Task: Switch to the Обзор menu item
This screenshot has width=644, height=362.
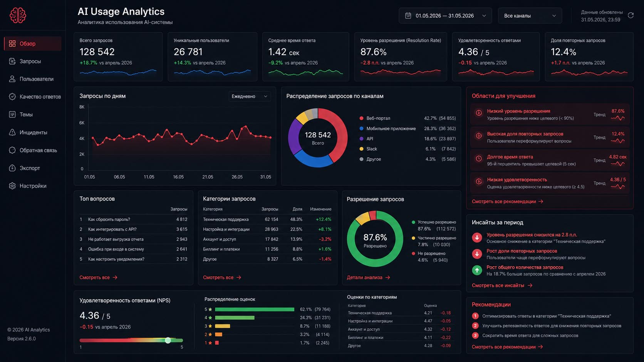Action: click(x=33, y=43)
